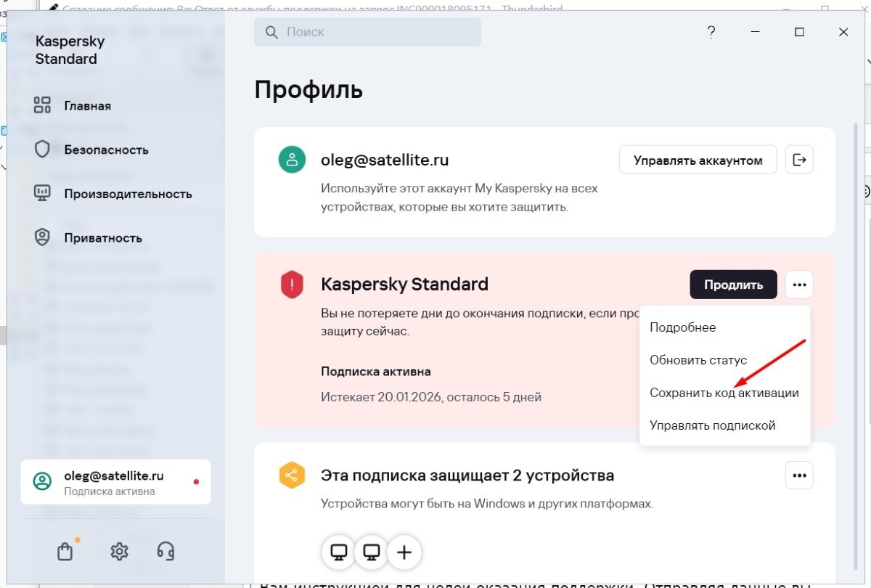Add a device with the plus icon
Screen dimensions: 871x588
click(404, 552)
